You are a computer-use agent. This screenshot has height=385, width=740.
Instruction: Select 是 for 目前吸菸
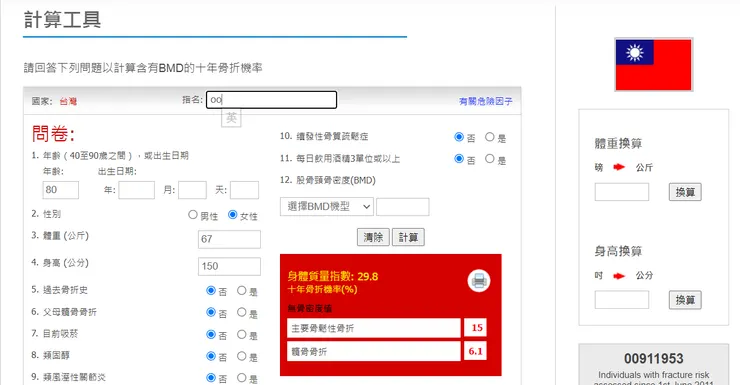tap(242, 335)
